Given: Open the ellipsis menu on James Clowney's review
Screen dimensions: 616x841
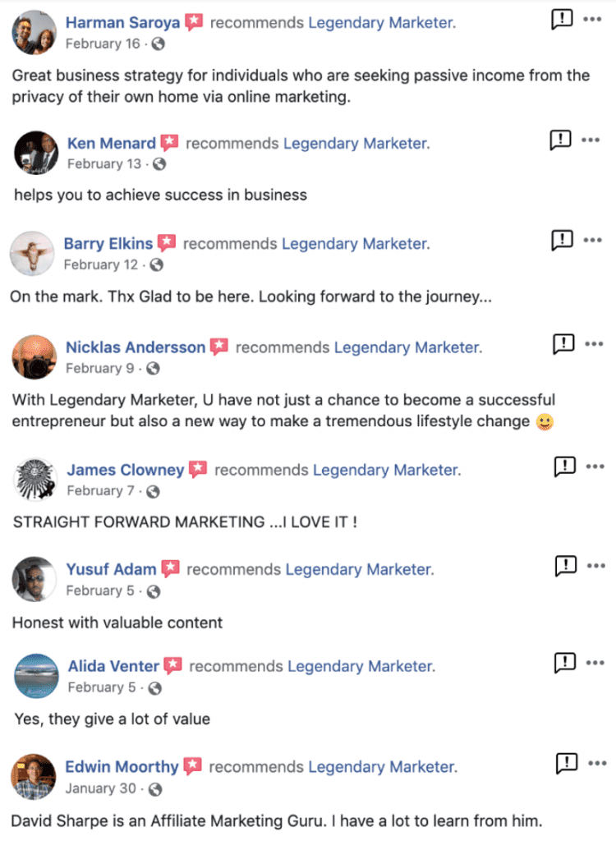Looking at the screenshot, I should (593, 464).
